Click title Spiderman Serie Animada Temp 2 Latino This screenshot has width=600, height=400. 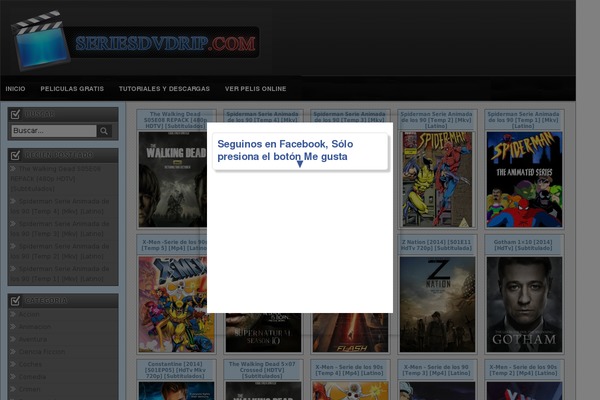pos(436,120)
